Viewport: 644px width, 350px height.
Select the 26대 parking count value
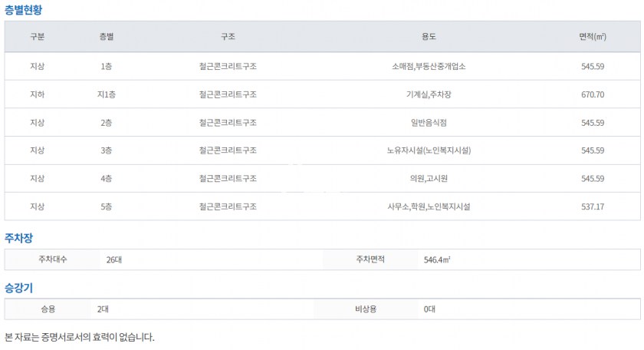(113, 260)
